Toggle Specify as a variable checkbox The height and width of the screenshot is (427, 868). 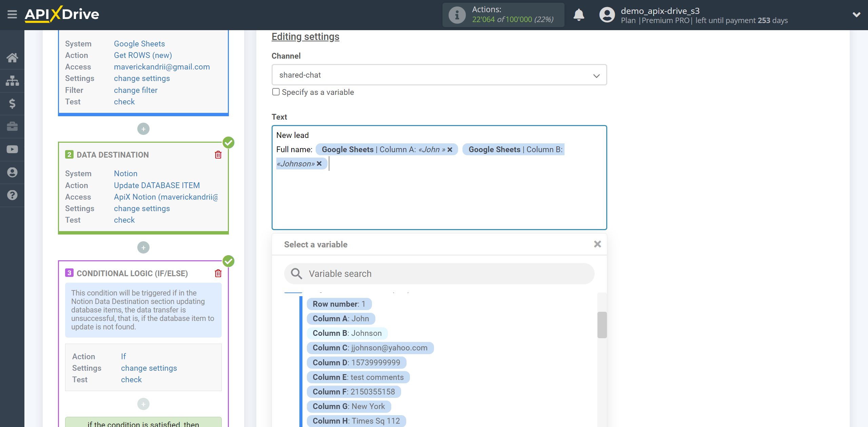tap(276, 92)
